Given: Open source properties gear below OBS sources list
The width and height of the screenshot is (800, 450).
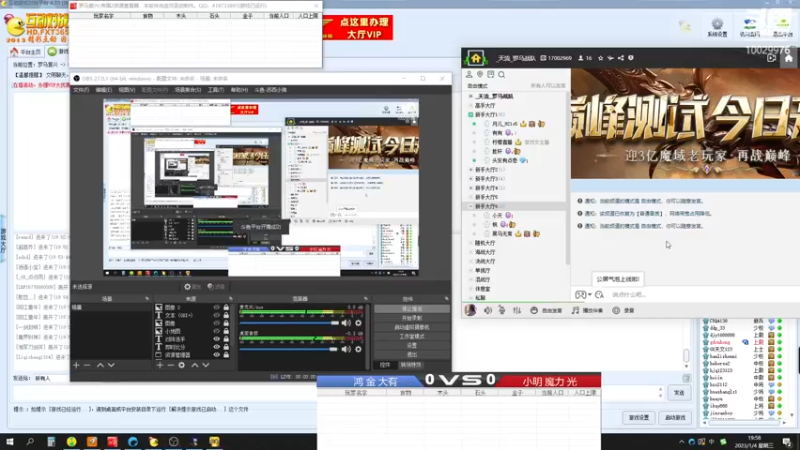Looking at the screenshot, I should coord(182,365).
